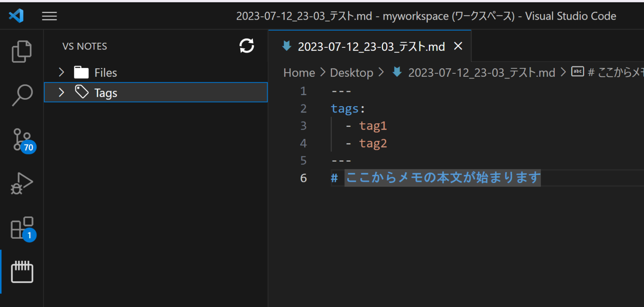This screenshot has width=644, height=307.
Task: Click Home in the breadcrumb bar
Action: coord(299,72)
